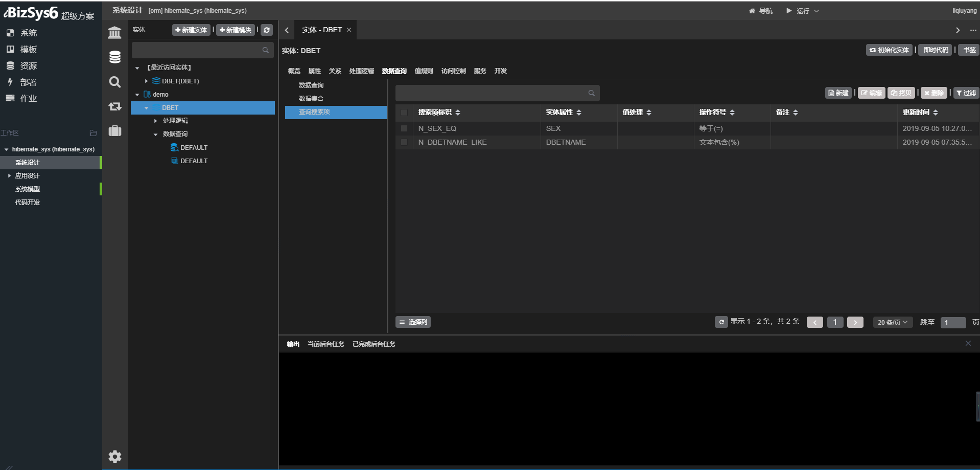Close the output panel with the X
980x470 pixels.
[x=968, y=343]
